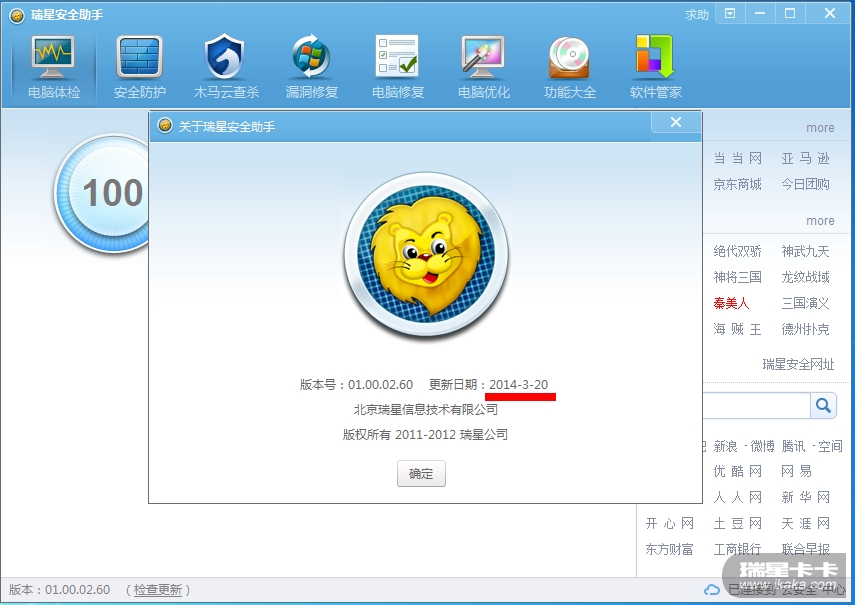Click the search magnifier icon
This screenshot has width=855, height=605.
tap(823, 405)
